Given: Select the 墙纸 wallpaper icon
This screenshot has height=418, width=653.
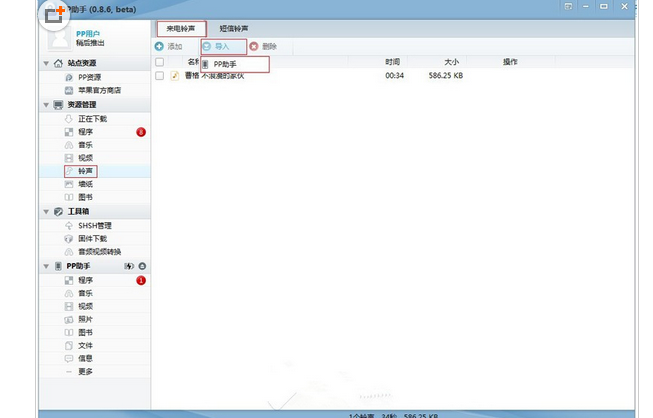Looking at the screenshot, I should point(69,184).
